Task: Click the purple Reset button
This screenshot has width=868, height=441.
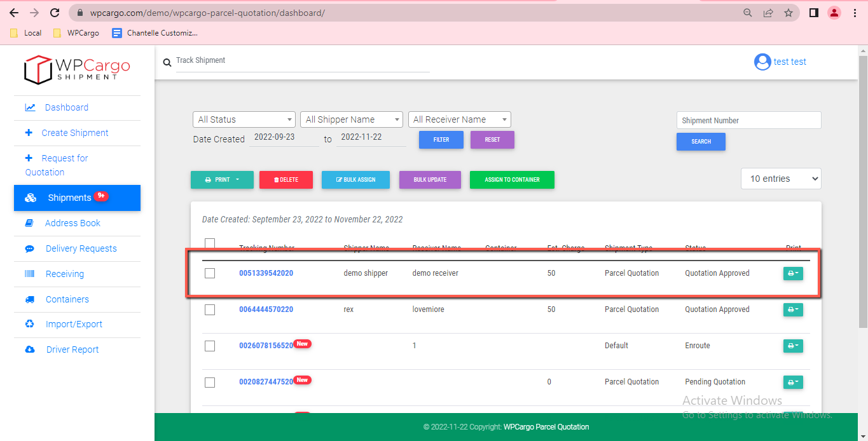Action: click(x=492, y=140)
